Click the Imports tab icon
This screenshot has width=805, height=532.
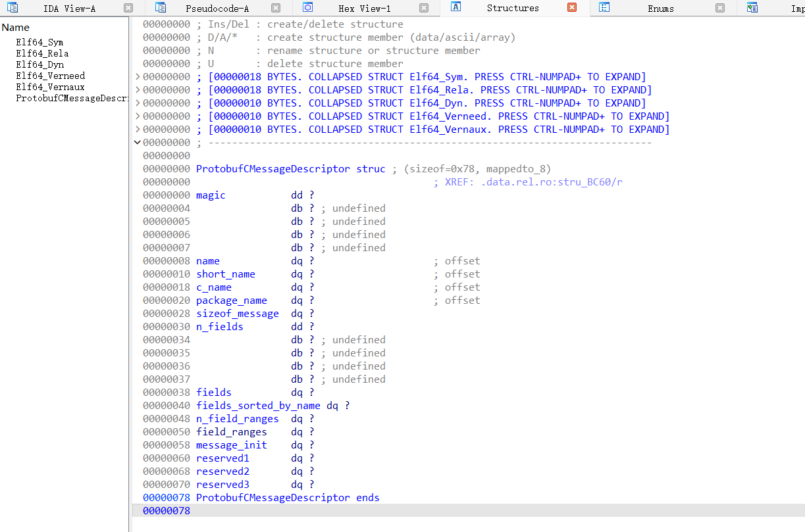752,8
